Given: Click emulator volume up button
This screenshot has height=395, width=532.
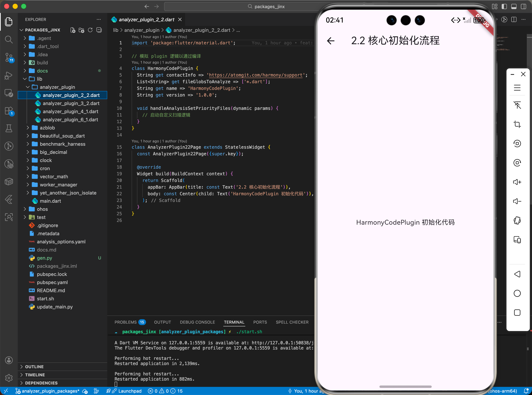Looking at the screenshot, I should point(517,182).
